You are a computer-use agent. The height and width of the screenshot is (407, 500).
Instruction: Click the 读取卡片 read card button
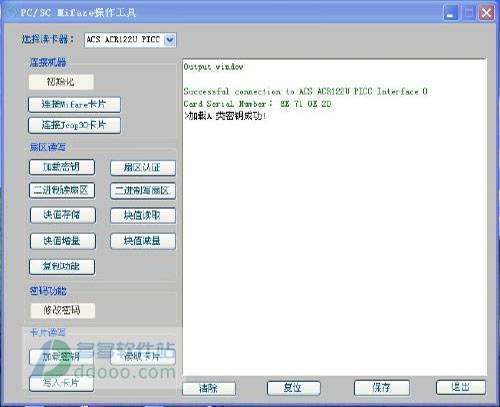[143, 357]
